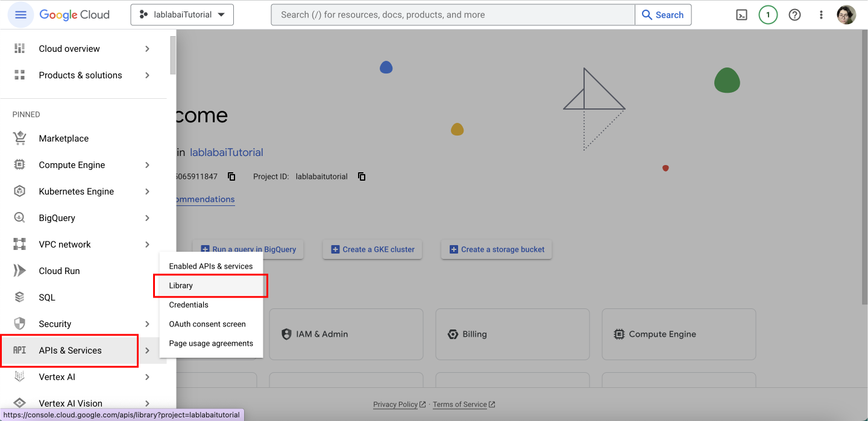Open the lablabaiTutorial project selector
Screen dimensions: 868x421
click(x=182, y=14)
